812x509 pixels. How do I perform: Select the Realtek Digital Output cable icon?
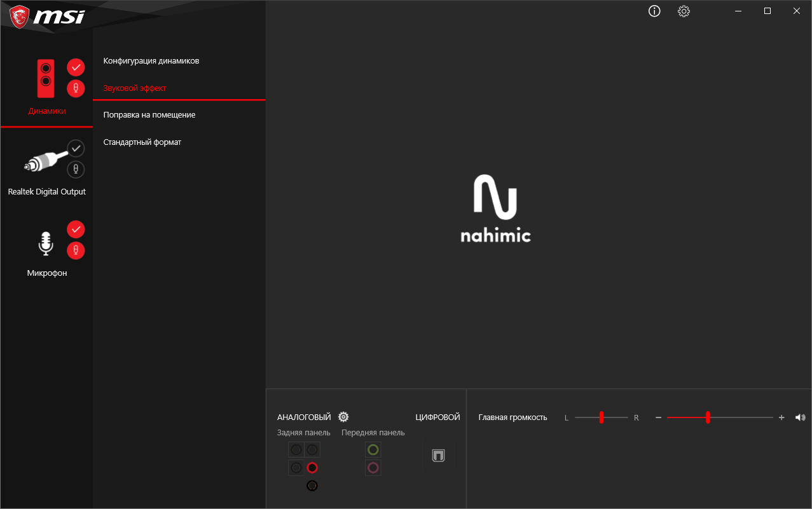[x=45, y=163]
